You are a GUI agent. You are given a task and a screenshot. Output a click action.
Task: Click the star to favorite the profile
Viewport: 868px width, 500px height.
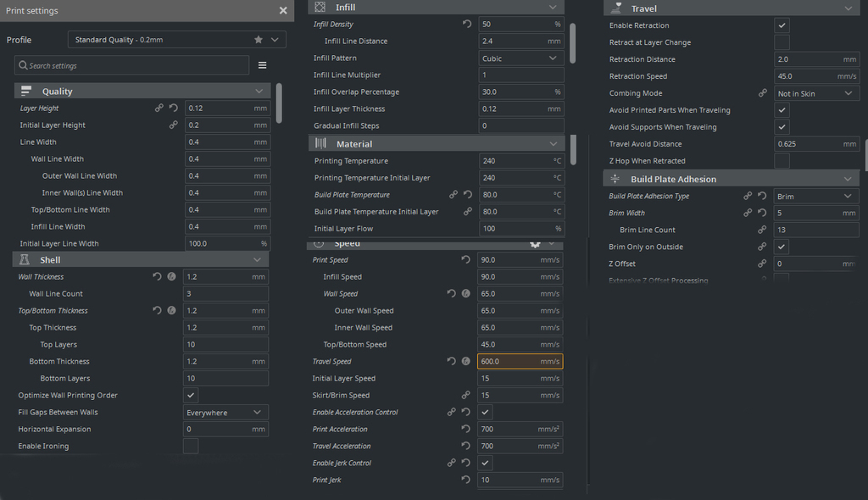coord(259,39)
